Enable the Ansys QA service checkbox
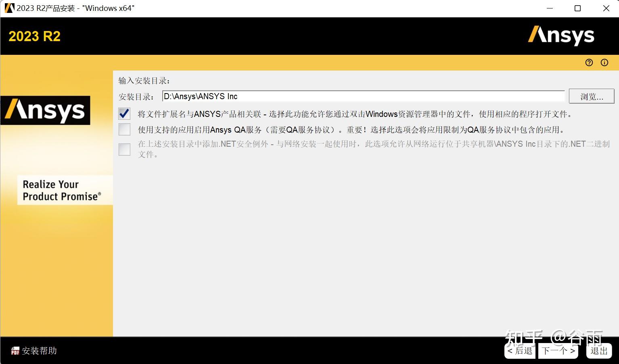The width and height of the screenshot is (619, 364). (124, 129)
